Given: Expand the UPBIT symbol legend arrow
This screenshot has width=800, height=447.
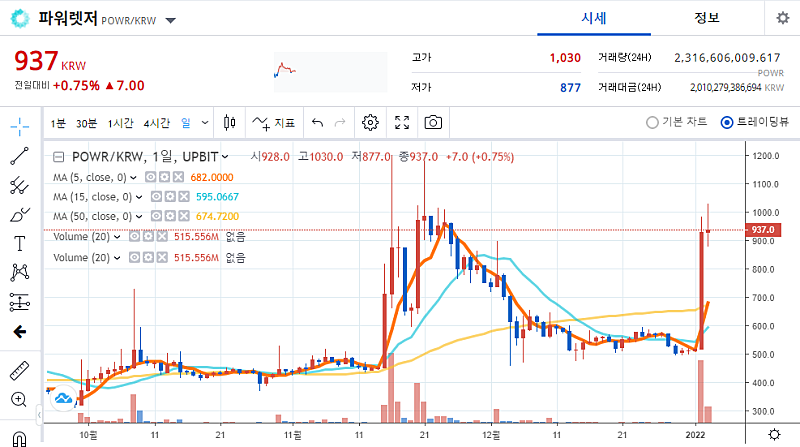Looking at the screenshot, I should click(225, 157).
